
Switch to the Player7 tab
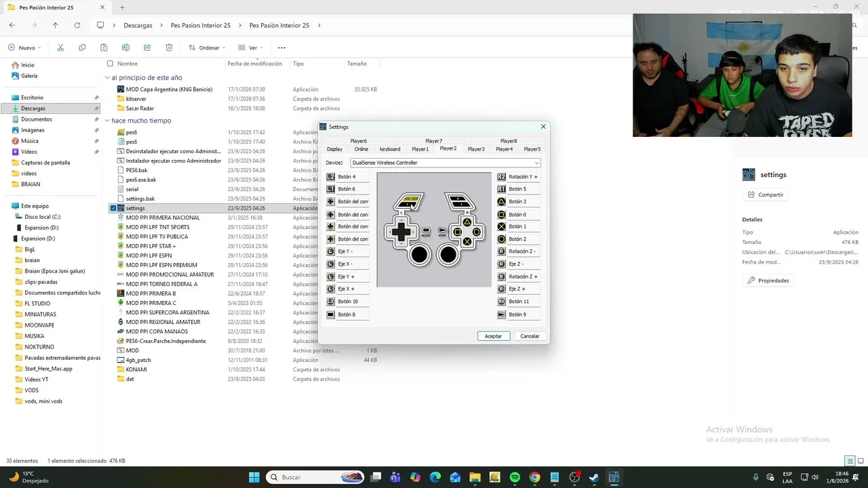[x=433, y=141]
